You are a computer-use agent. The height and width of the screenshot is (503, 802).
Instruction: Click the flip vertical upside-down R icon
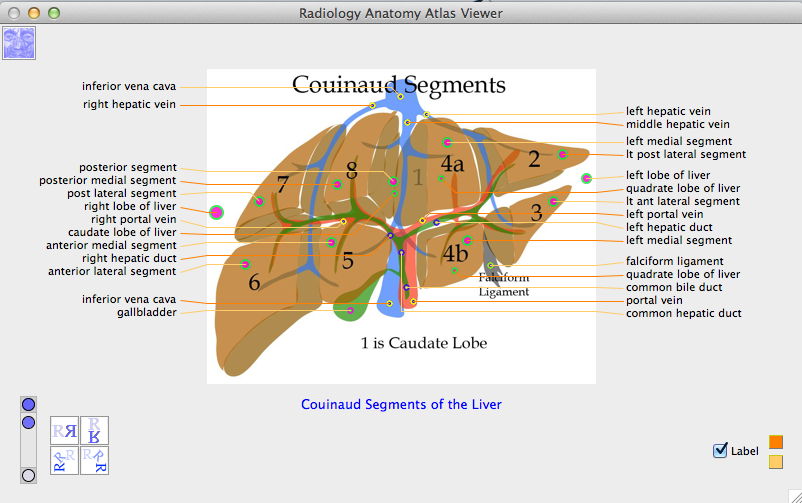coord(94,431)
